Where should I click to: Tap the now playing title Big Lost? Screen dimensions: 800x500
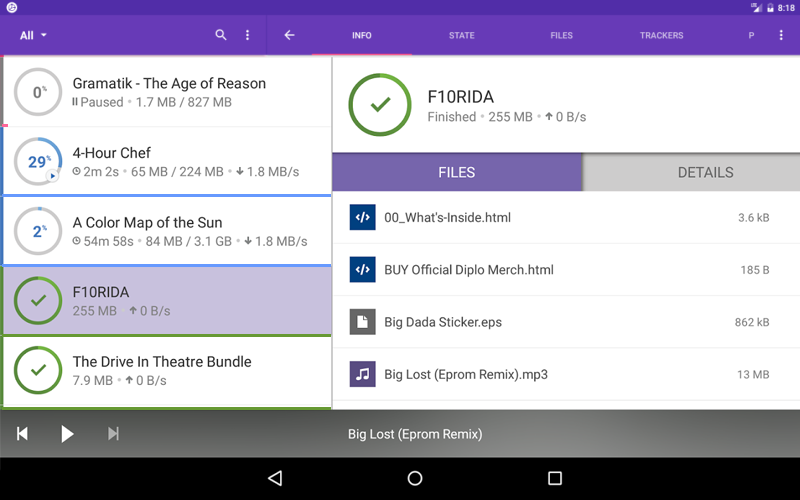[415, 434]
